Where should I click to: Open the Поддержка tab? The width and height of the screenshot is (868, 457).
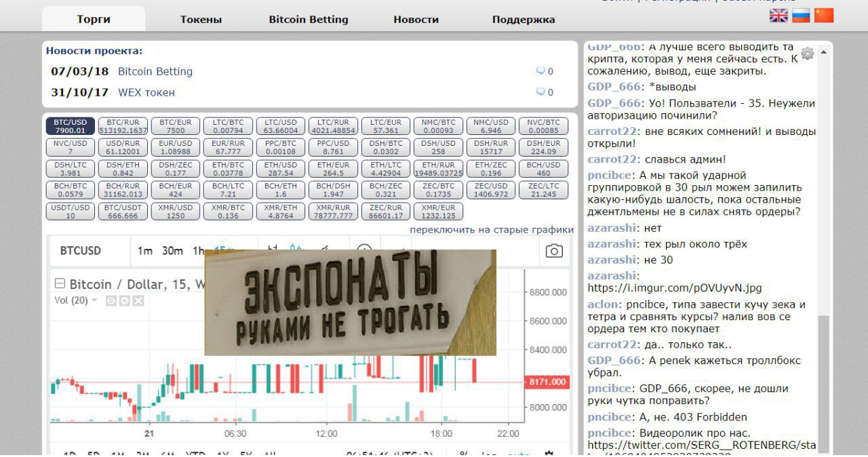point(524,20)
